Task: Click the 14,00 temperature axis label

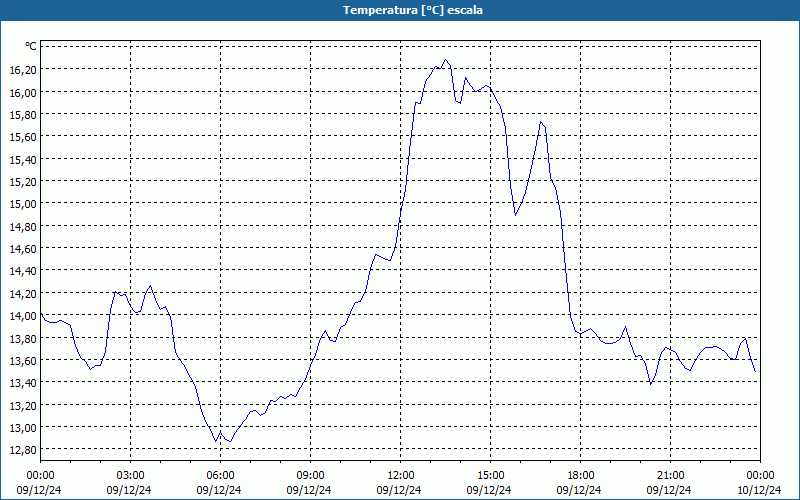Action: 23,316
